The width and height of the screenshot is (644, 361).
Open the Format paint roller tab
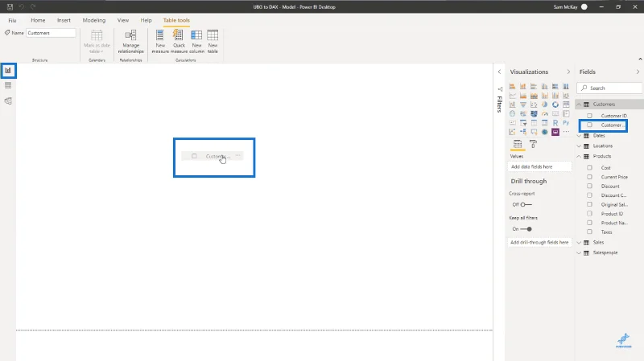[x=533, y=144]
